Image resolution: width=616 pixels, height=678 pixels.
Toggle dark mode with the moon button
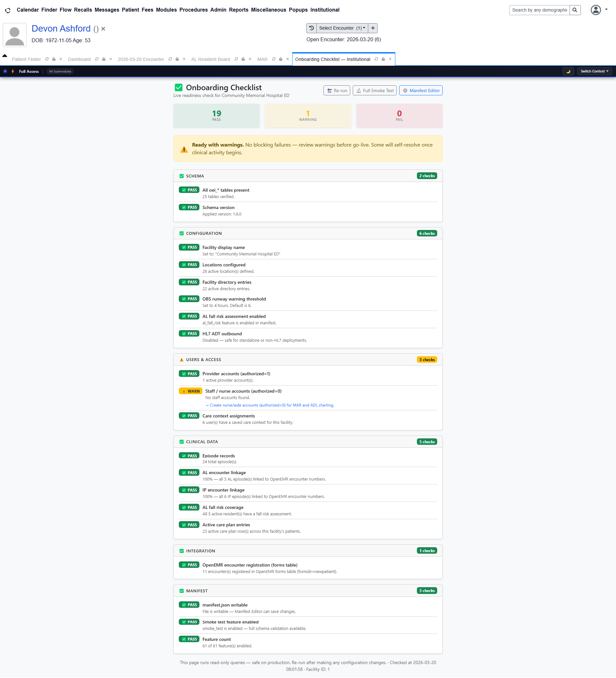click(568, 71)
